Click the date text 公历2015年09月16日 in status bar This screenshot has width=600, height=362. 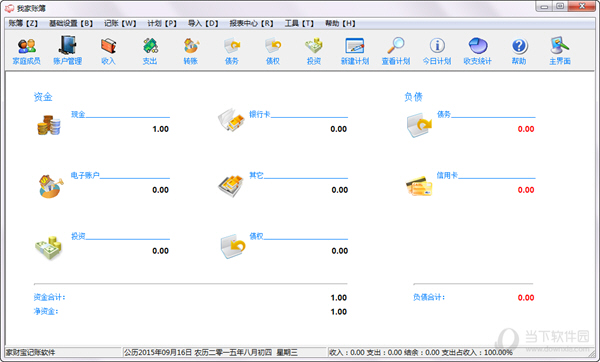click(x=157, y=352)
